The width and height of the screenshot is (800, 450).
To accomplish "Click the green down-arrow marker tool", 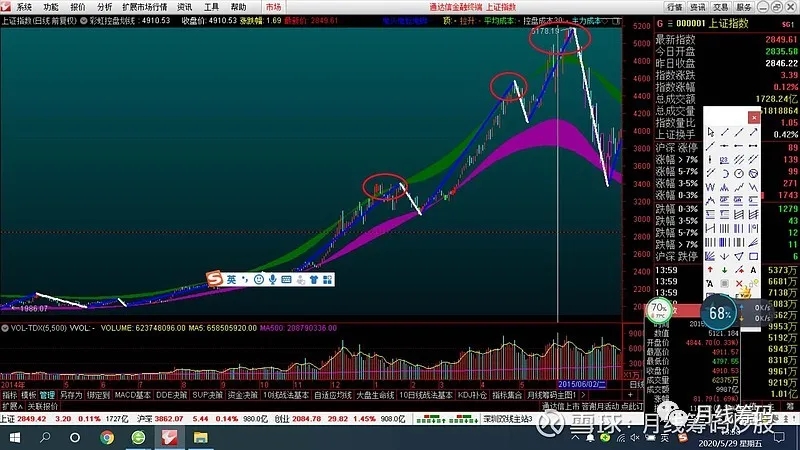I will [725, 269].
